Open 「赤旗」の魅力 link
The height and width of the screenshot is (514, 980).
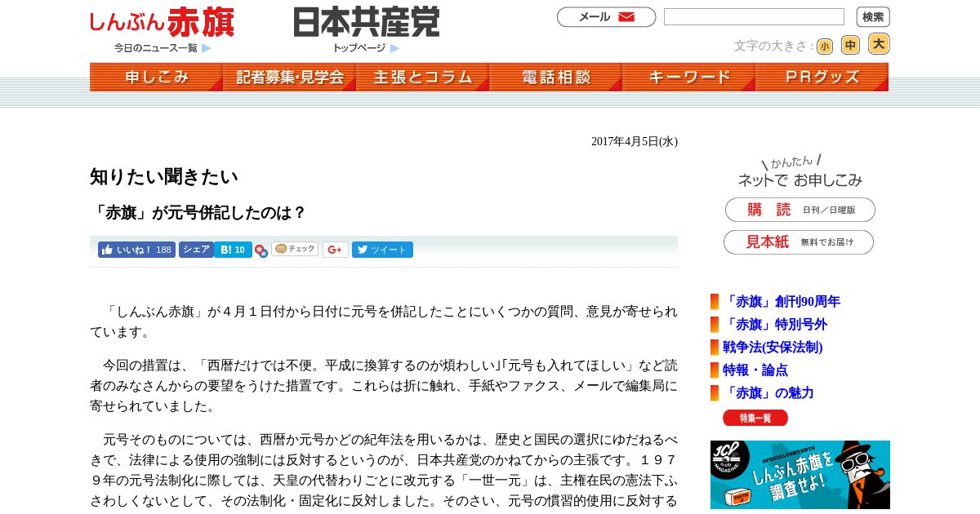tap(768, 393)
